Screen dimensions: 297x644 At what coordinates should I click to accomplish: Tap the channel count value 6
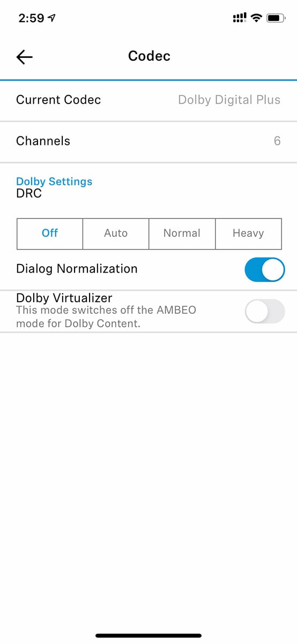tap(277, 141)
